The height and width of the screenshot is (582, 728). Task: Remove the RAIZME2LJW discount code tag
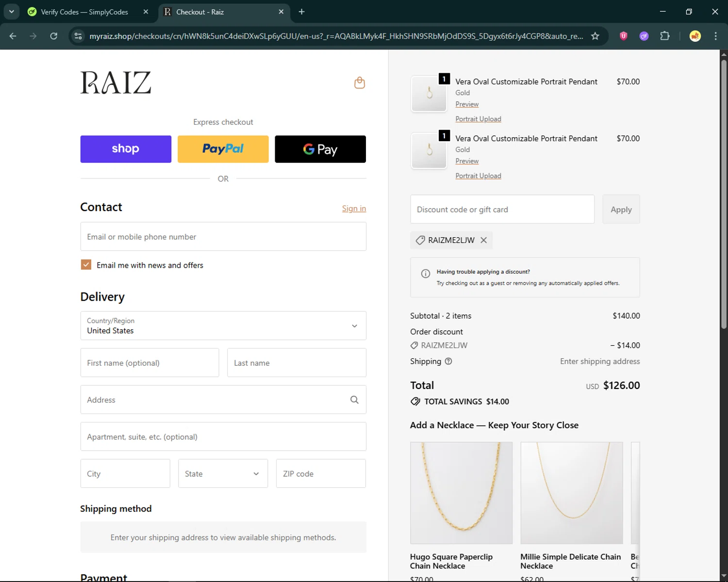[x=483, y=240]
